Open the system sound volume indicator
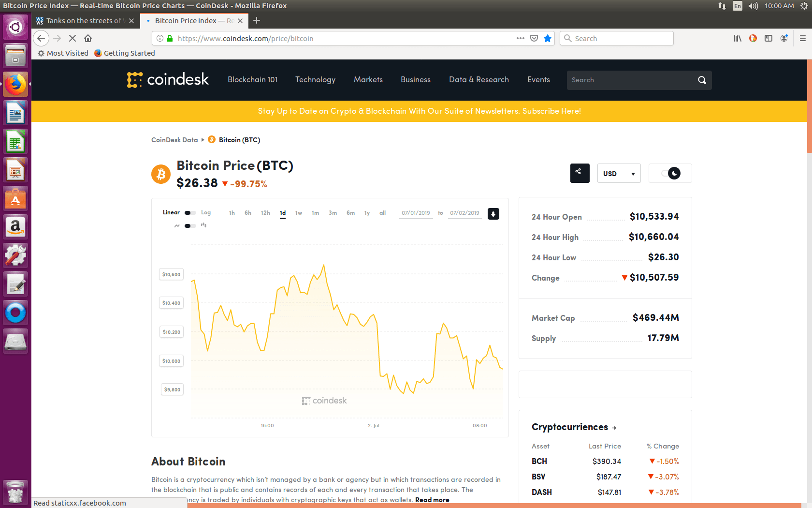Viewport: 812px width, 508px height. coord(753,6)
